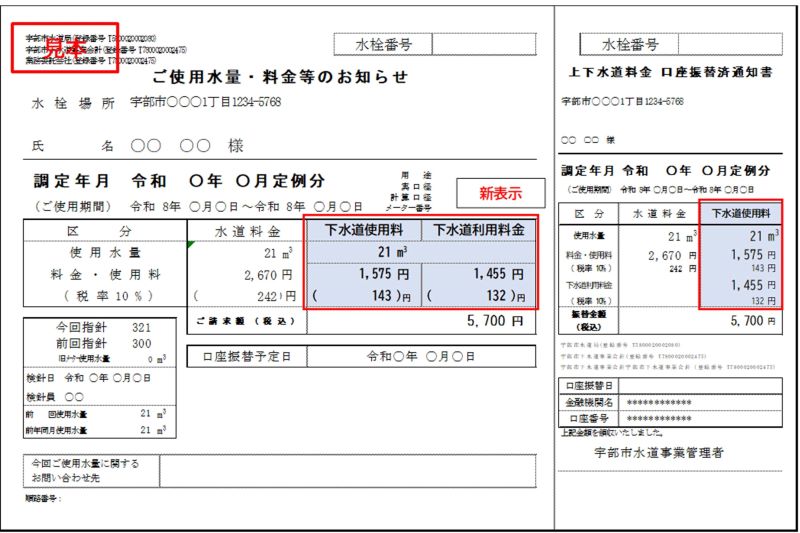Select masked asterisks beside 口座番号
This screenshot has width=800, height=533.
point(659,419)
